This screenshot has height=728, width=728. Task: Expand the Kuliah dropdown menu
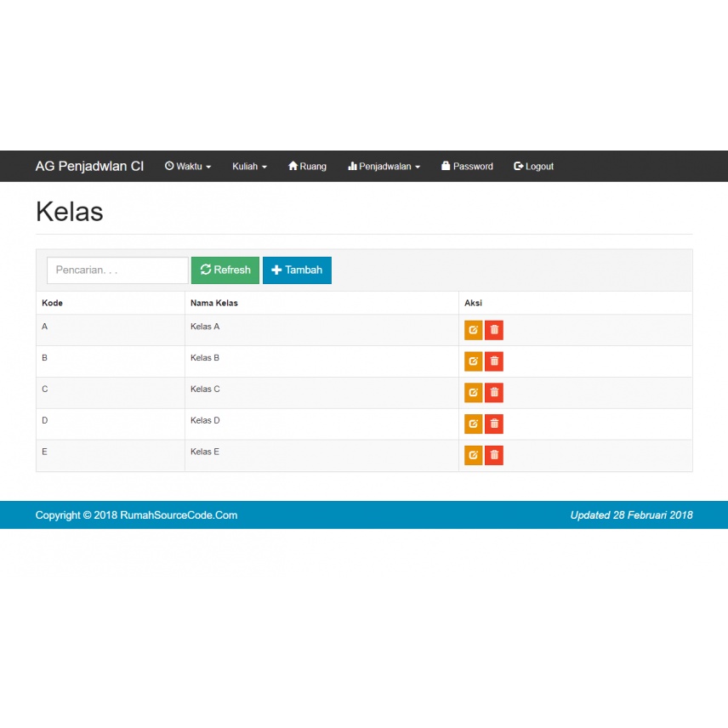tap(249, 166)
